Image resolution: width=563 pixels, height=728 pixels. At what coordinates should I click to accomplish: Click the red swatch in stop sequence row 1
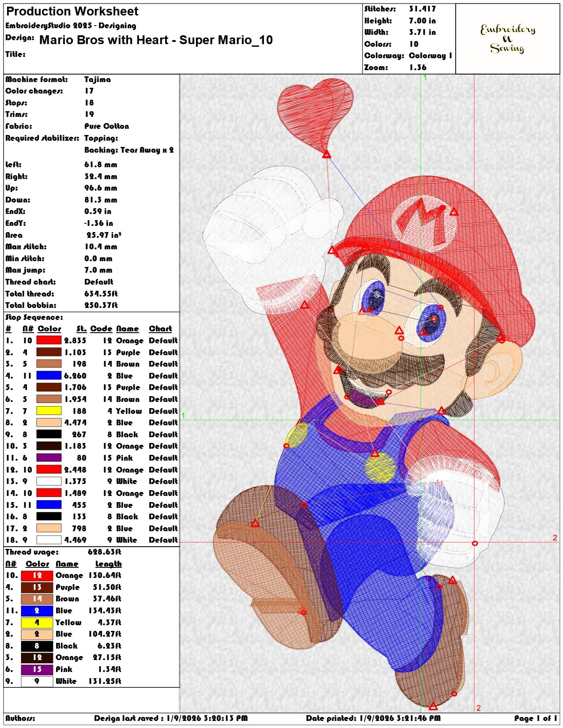click(49, 340)
